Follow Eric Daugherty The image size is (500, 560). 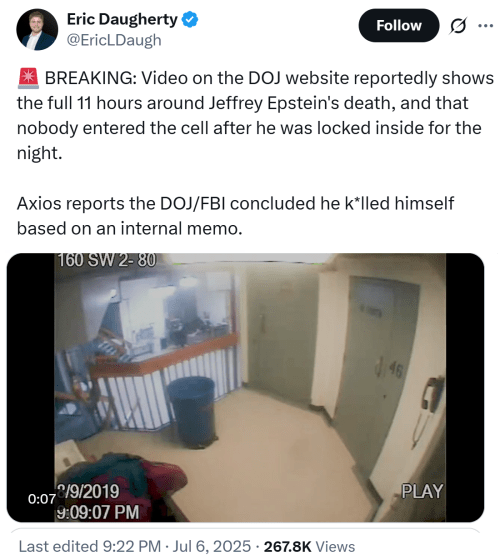399,26
